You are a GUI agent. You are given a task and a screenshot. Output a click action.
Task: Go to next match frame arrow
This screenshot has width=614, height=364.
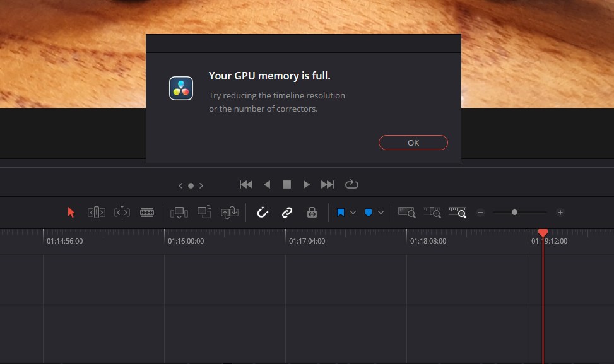tap(201, 185)
